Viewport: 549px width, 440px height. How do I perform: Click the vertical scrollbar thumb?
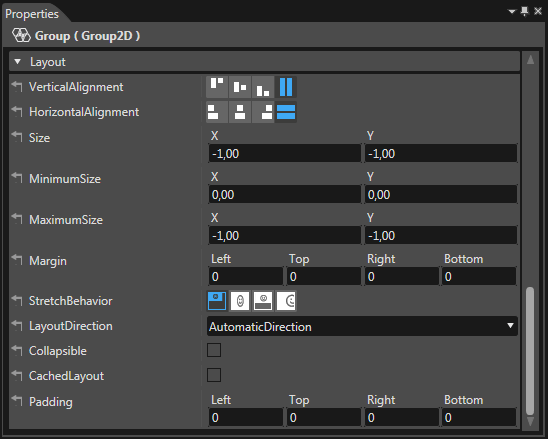point(530,351)
